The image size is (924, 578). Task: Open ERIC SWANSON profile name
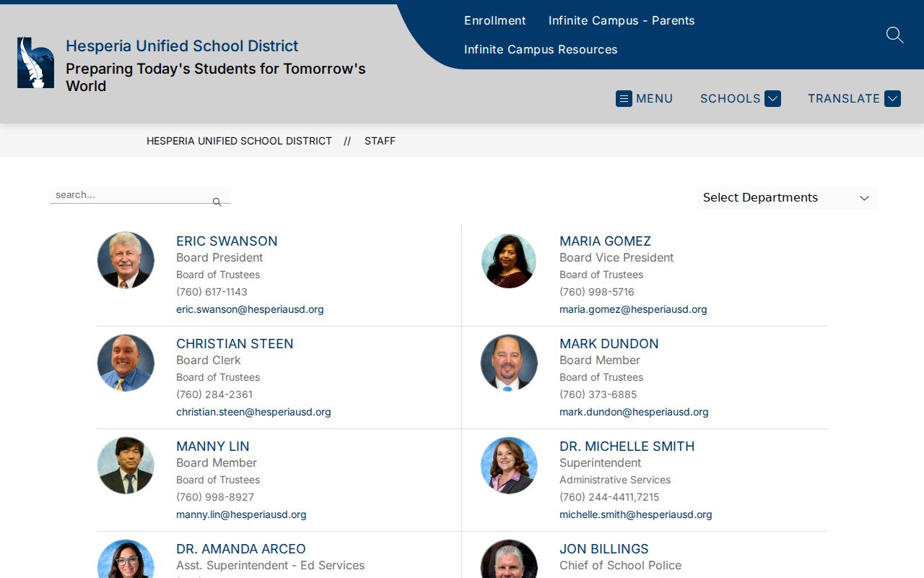pos(227,241)
